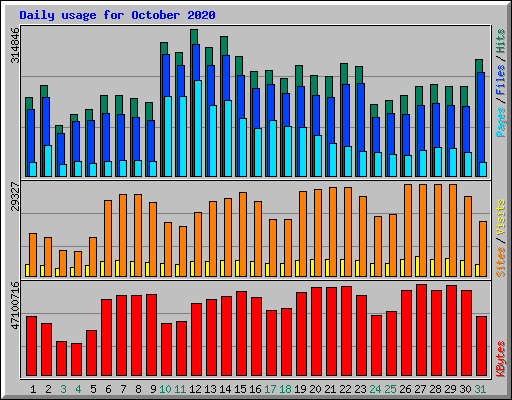Click the orange Sites bar for day 15
Image resolution: width=512 pixels, height=400 pixels.
coord(243,234)
